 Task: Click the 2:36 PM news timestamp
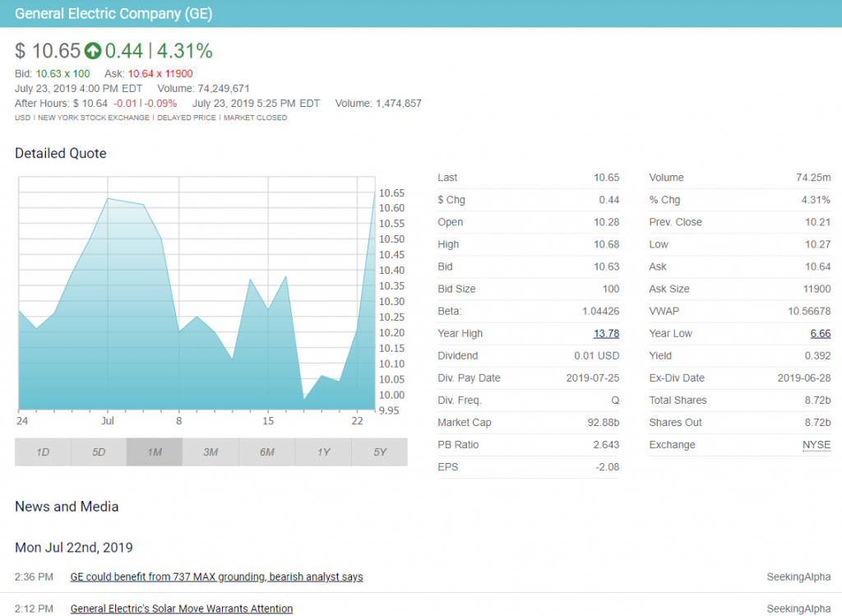coord(34,577)
